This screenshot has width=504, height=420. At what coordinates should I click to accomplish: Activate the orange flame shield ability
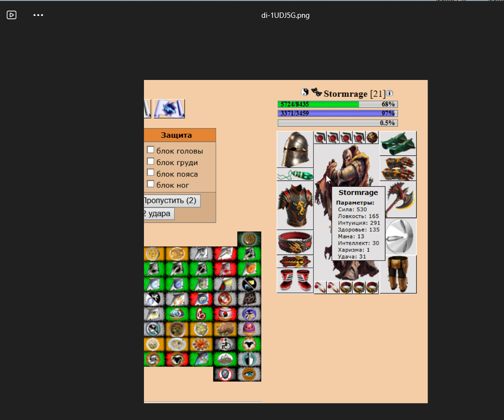pyautogui.click(x=249, y=269)
